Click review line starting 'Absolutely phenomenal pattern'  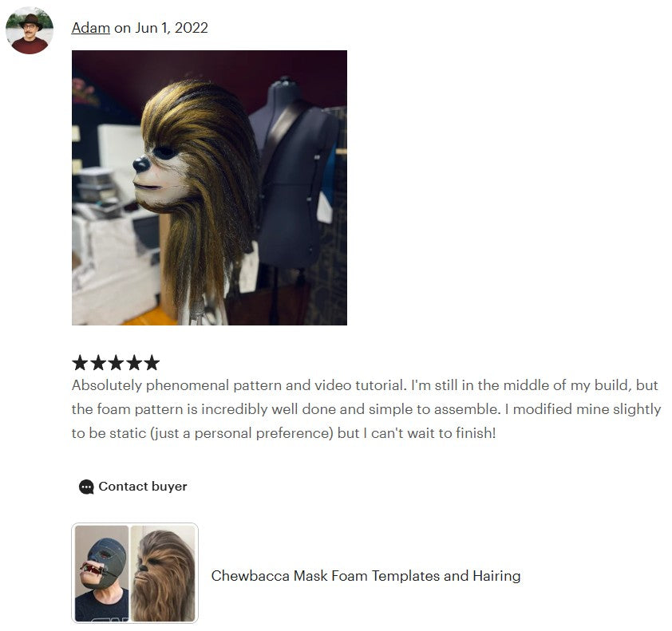364,385
